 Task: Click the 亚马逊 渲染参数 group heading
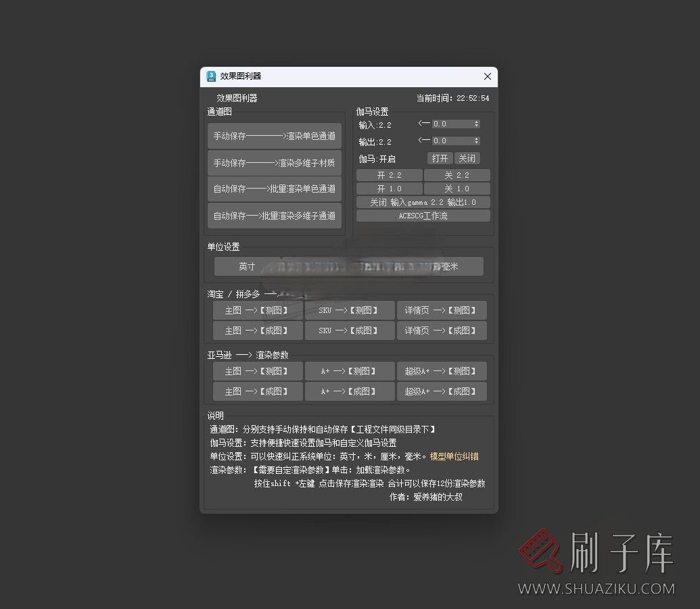click(248, 355)
